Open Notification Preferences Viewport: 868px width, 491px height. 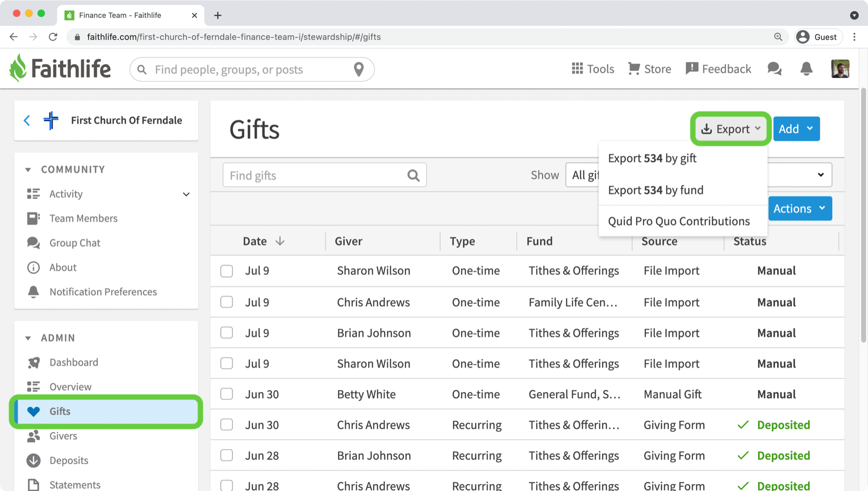pyautogui.click(x=103, y=292)
